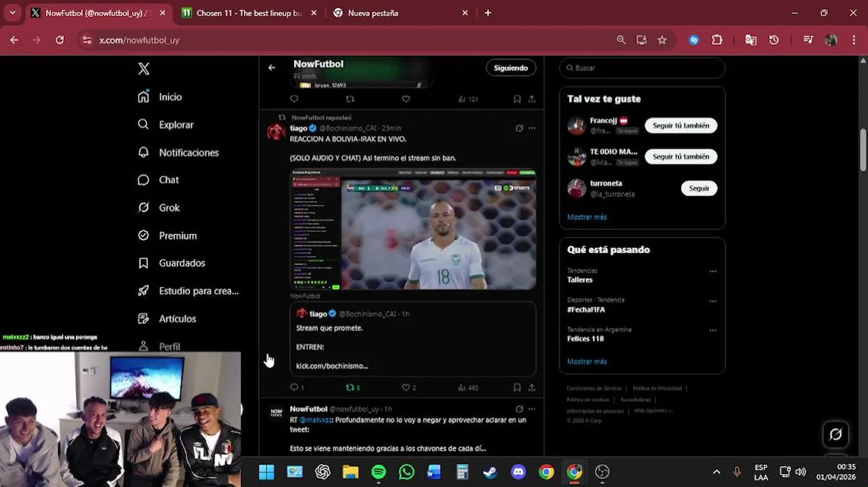The height and width of the screenshot is (487, 868).
Task: Open Explorar in sidebar
Action: point(166,124)
